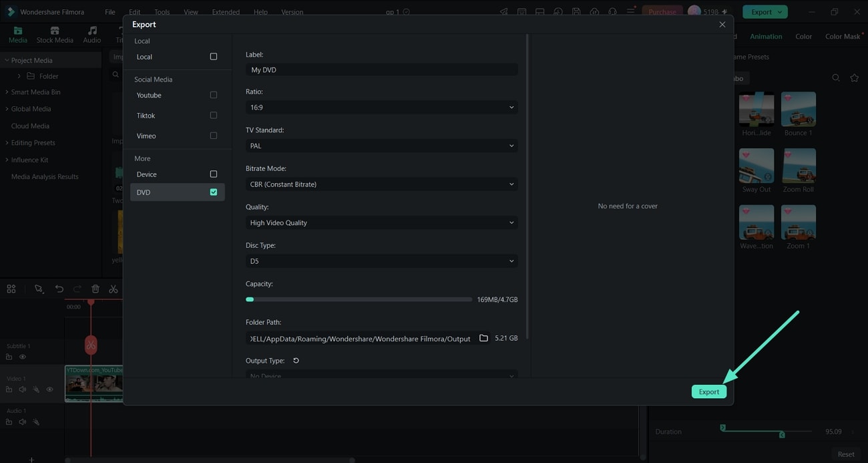Check the Local export checkbox
The width and height of the screenshot is (868, 463).
214,57
